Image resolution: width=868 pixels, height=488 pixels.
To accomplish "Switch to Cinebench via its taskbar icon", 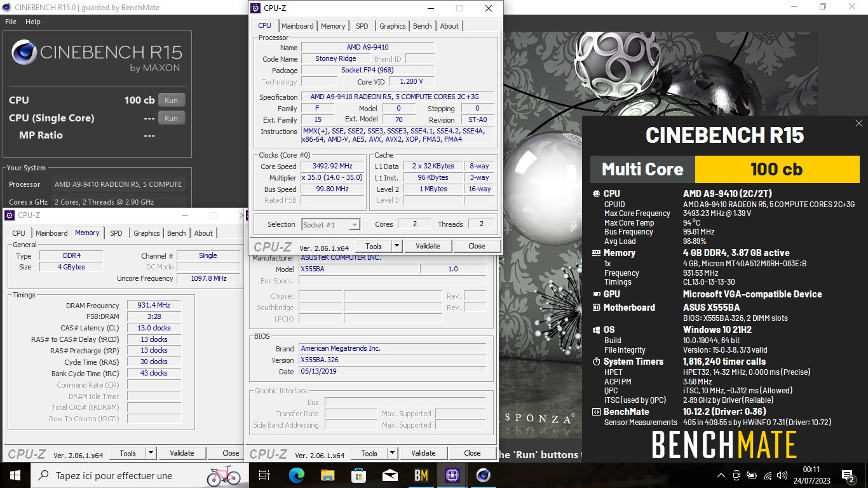I will pyautogui.click(x=483, y=475).
